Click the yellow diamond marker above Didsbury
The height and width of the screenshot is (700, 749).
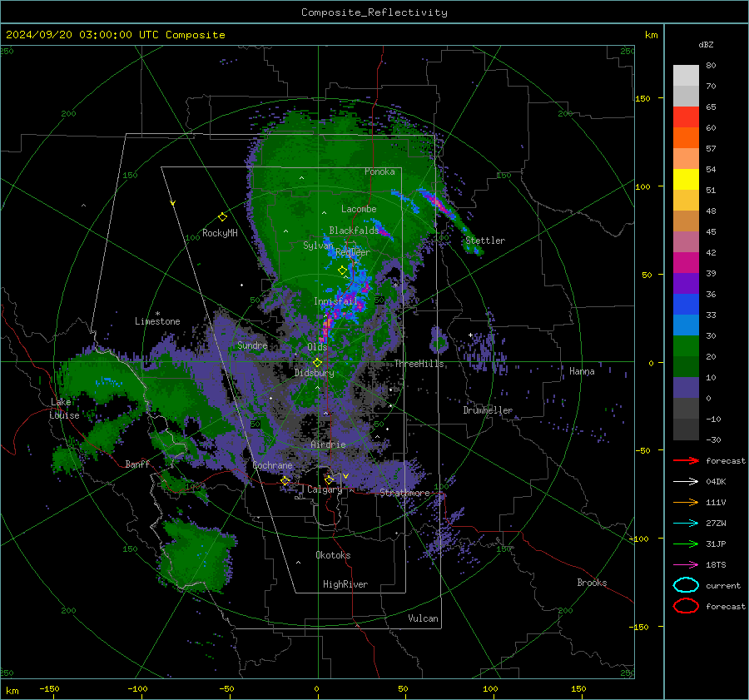(x=317, y=363)
